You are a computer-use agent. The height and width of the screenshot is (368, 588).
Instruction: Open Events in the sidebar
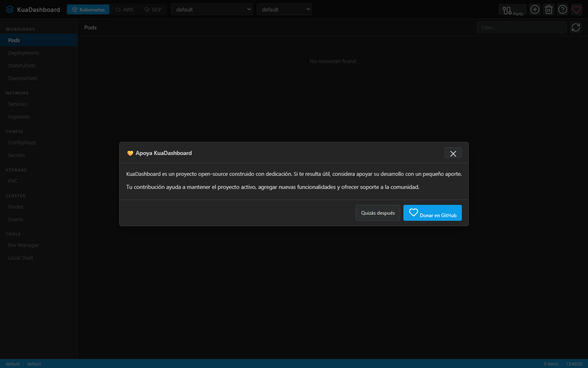pyautogui.click(x=39, y=219)
